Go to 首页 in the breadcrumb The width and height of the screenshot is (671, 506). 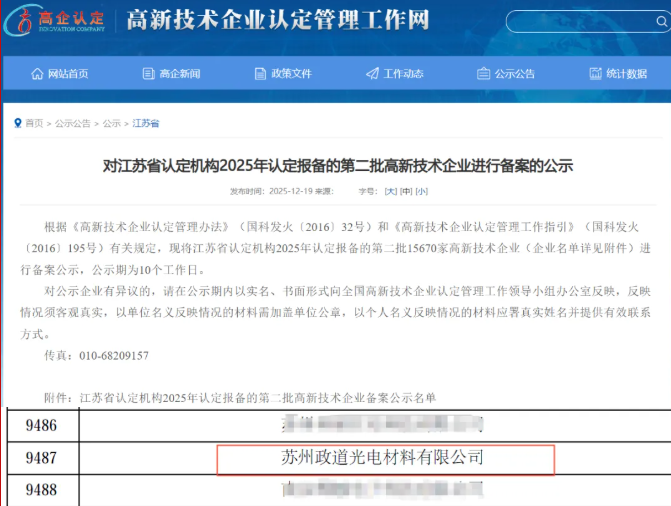click(x=34, y=123)
